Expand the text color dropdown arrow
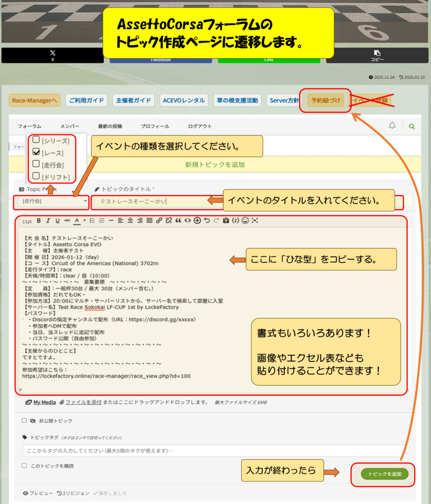Screen dimensions: 431x504 [x=84, y=220]
